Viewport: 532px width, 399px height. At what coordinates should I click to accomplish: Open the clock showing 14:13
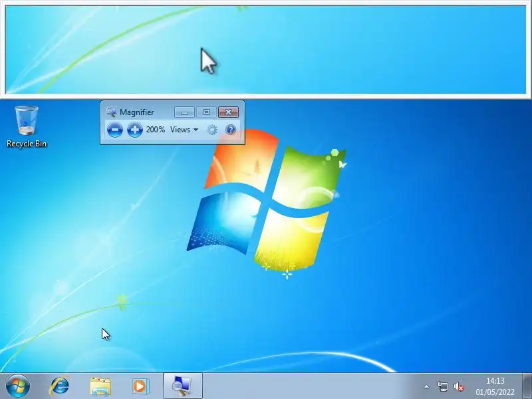pyautogui.click(x=495, y=386)
